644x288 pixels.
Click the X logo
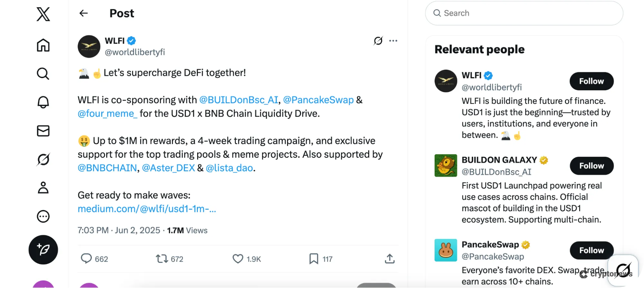click(43, 14)
